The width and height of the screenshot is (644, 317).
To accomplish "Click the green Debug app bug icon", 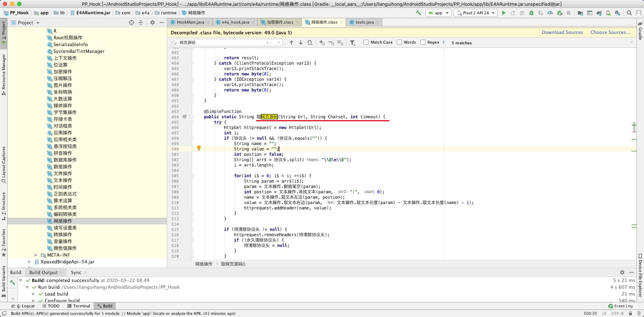I will (x=531, y=13).
